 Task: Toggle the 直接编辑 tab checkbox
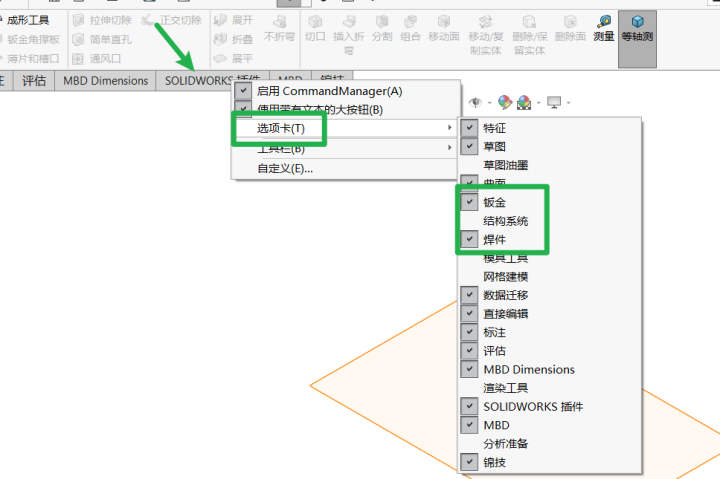[x=469, y=314]
